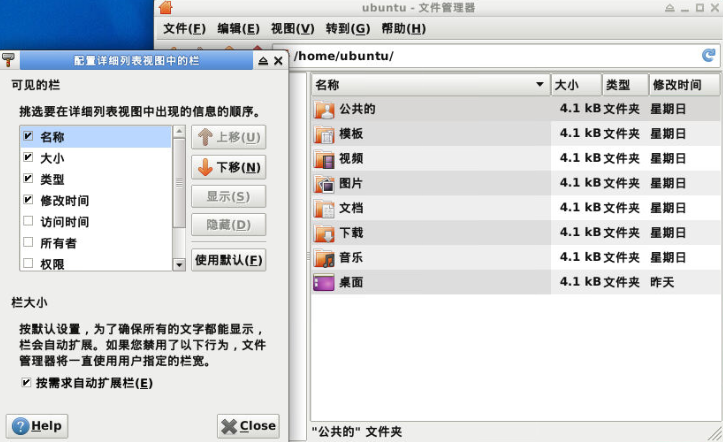
Task: Uncheck the 大小 column checkbox
Action: 28,158
